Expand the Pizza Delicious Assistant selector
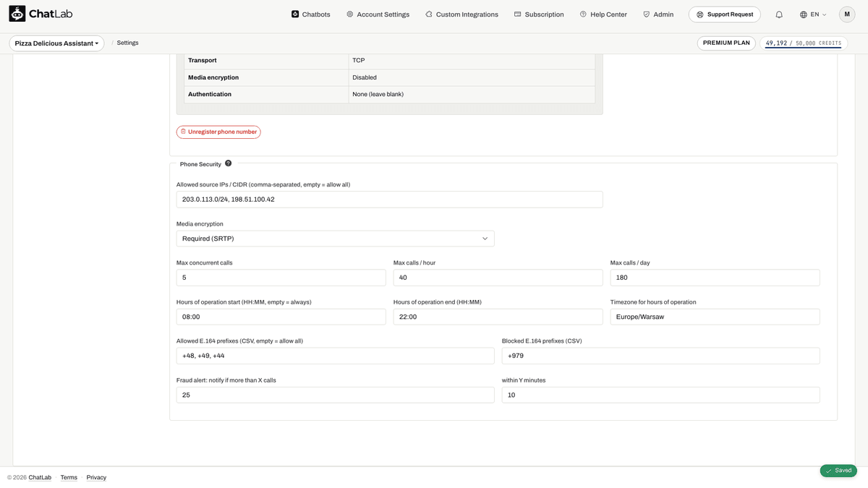The height and width of the screenshot is (488, 868). [56, 43]
